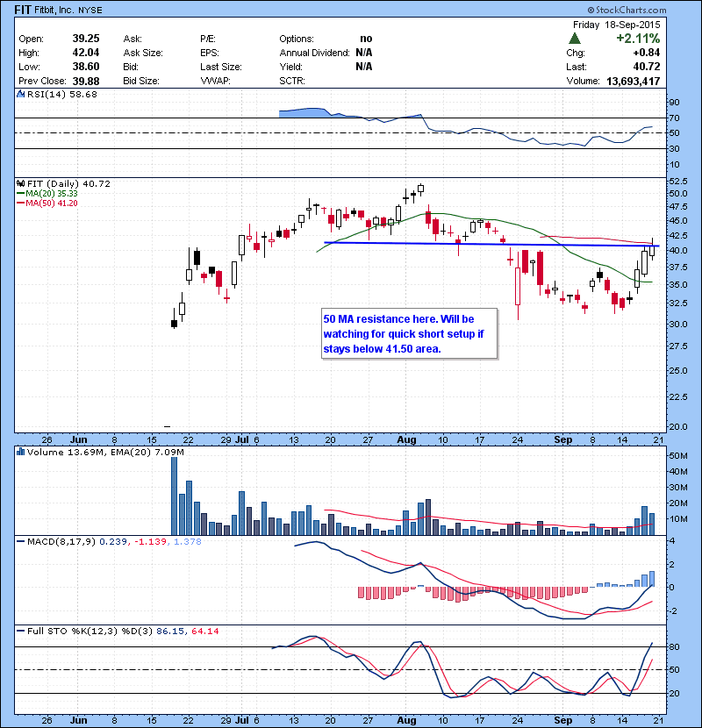Click the MA(50) 41.20 legend text
The width and height of the screenshot is (702, 728).
pos(52,203)
